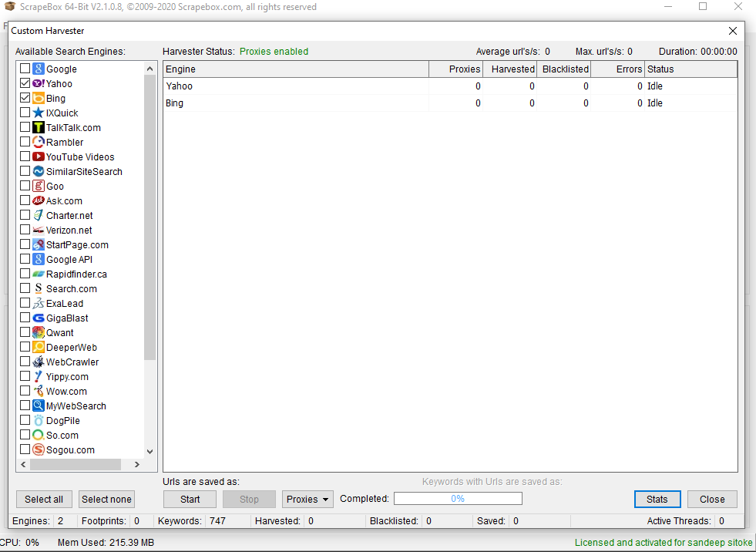Click the Select all button
The width and height of the screenshot is (756, 552).
(x=44, y=500)
